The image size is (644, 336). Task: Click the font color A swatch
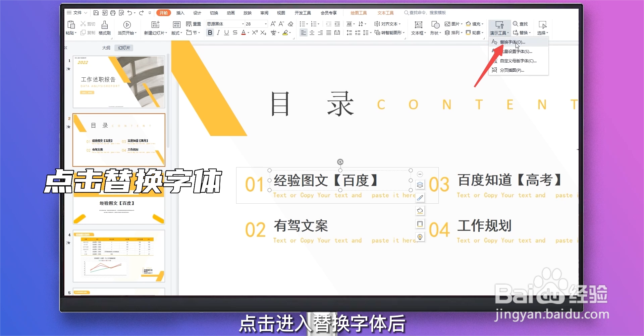coord(244,32)
